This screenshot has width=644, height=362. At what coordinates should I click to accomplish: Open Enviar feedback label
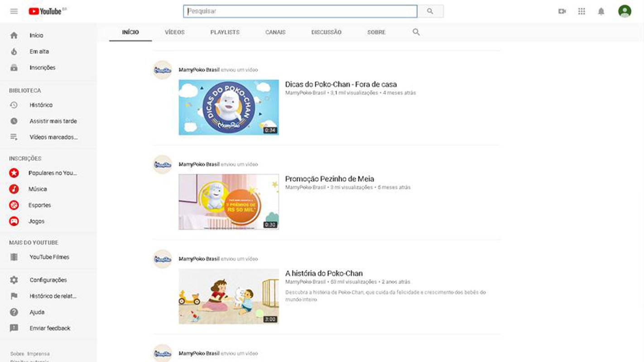coord(50,329)
